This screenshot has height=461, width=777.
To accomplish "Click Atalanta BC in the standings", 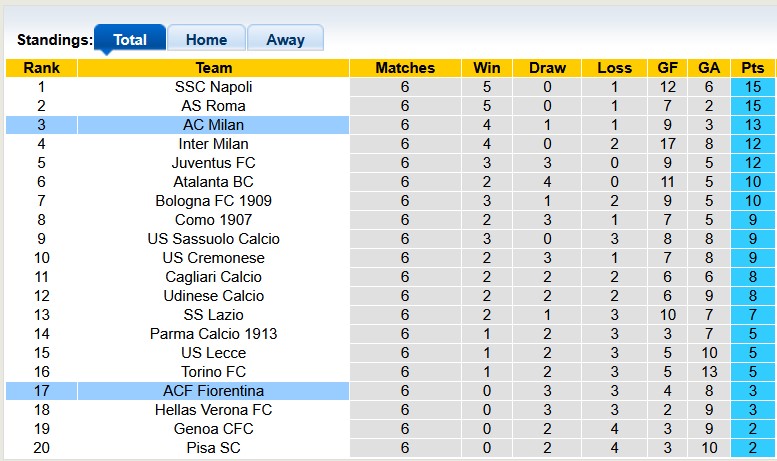I will (213, 182).
